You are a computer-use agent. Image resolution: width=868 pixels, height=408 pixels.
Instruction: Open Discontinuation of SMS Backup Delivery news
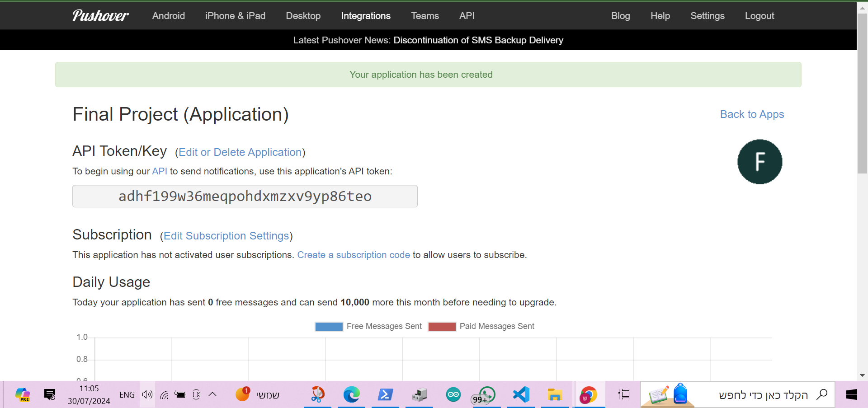(x=478, y=40)
